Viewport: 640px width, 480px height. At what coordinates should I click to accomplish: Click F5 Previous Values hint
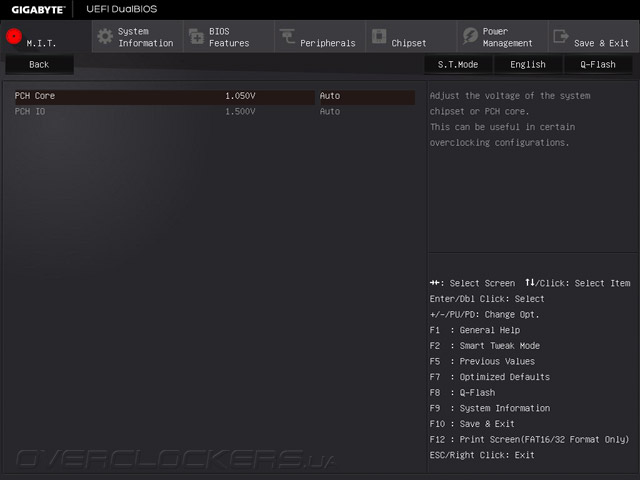(482, 361)
